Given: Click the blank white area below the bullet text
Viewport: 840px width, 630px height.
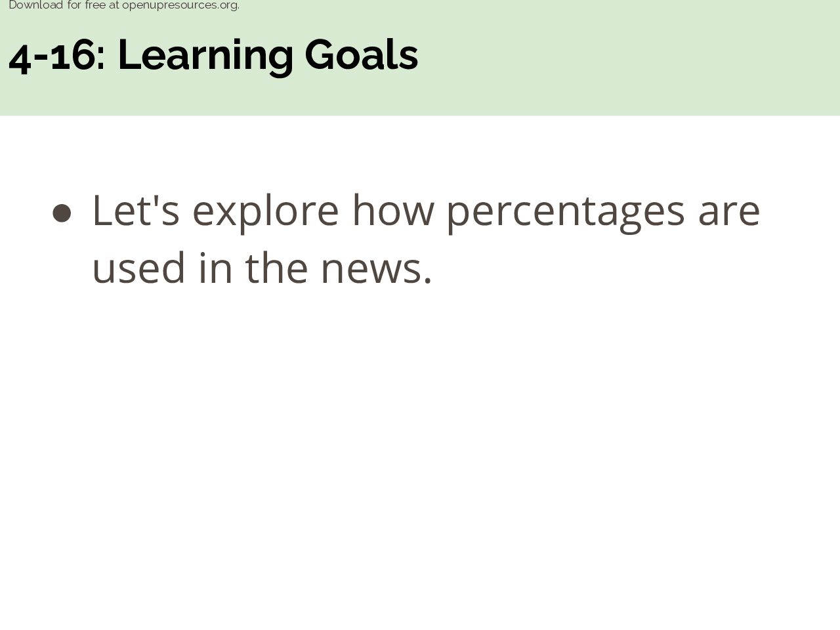Looking at the screenshot, I should [x=420, y=459].
